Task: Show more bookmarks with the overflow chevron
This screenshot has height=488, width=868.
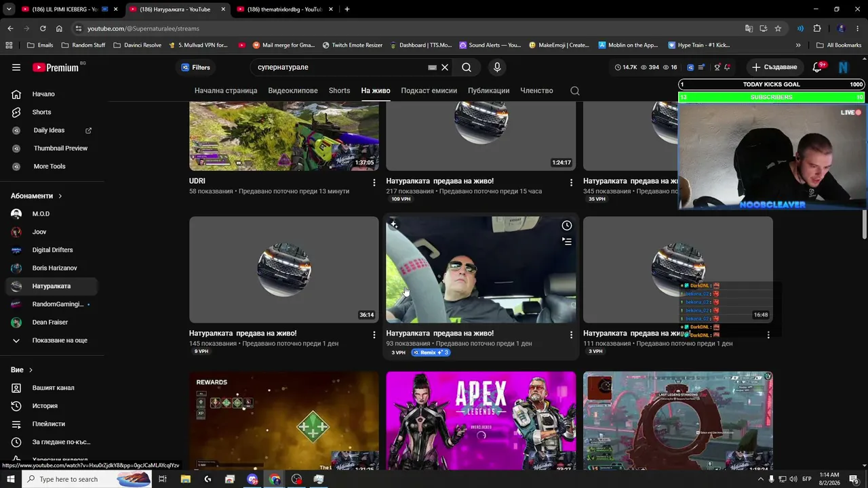Action: click(798, 45)
